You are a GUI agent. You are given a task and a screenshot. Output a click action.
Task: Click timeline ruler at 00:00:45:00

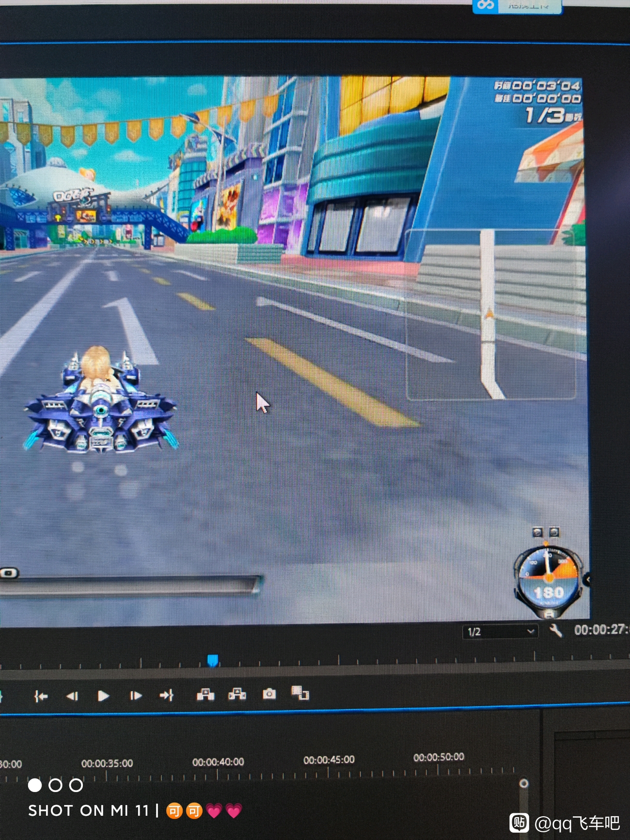click(329, 760)
